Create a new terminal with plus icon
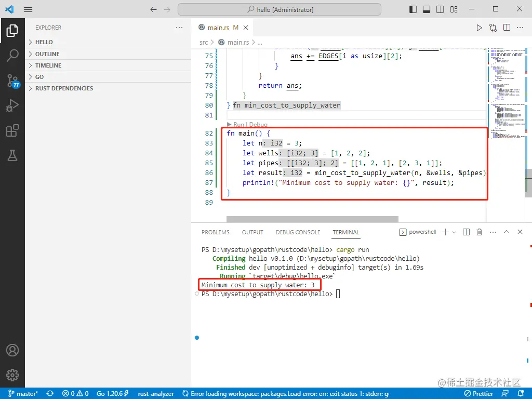 (445, 232)
